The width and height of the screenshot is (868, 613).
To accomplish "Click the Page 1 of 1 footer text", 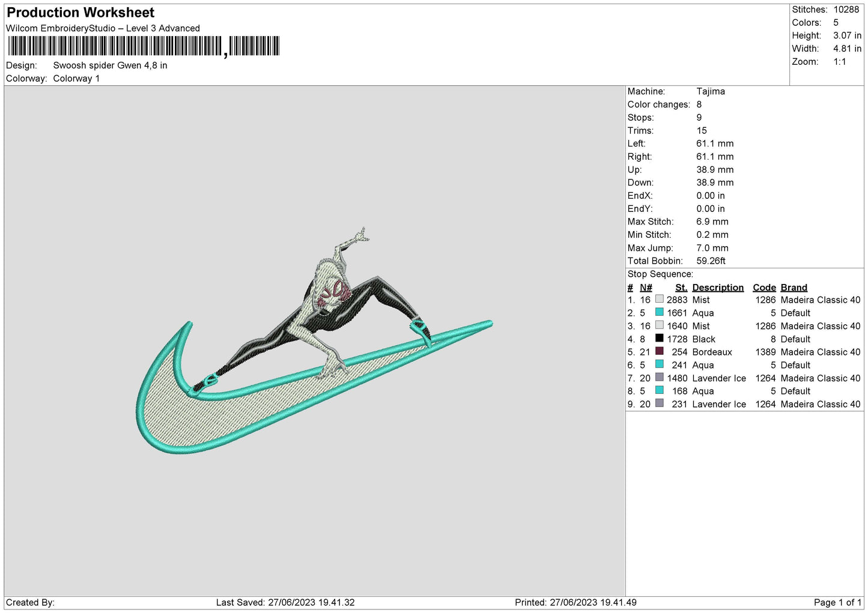I will coord(837,602).
